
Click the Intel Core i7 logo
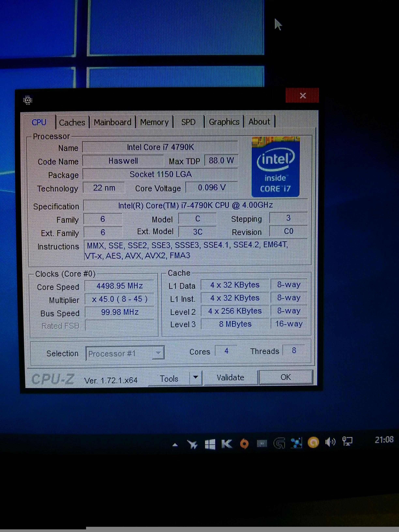coord(275,167)
